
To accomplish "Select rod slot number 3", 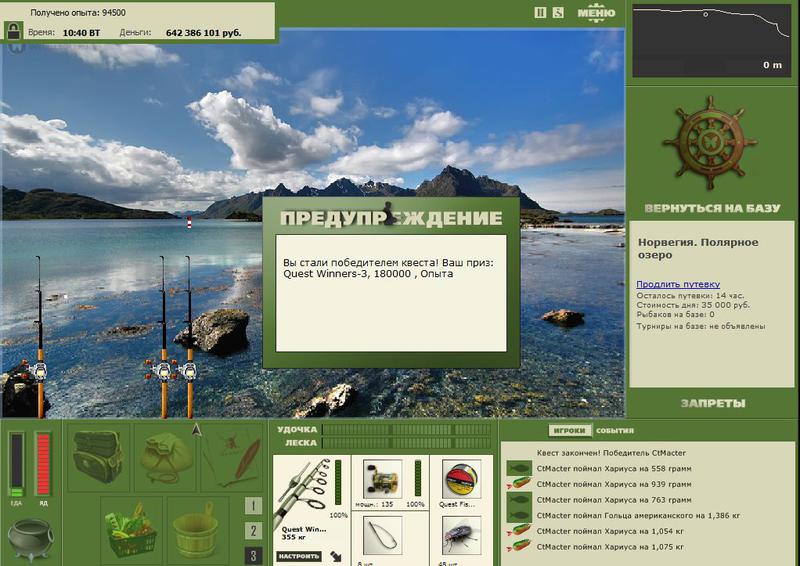I will [253, 555].
